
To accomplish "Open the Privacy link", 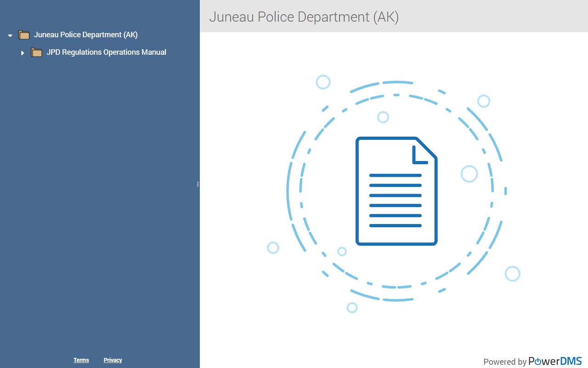I will 113,360.
